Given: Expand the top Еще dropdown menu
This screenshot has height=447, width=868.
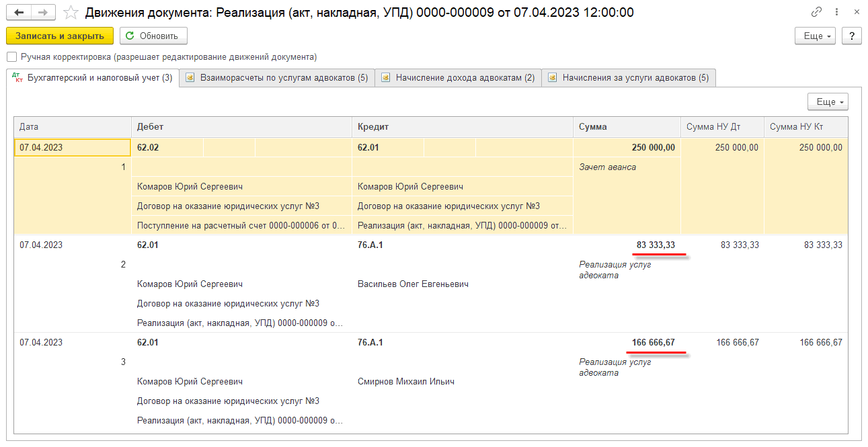Looking at the screenshot, I should pyautogui.click(x=815, y=36).
